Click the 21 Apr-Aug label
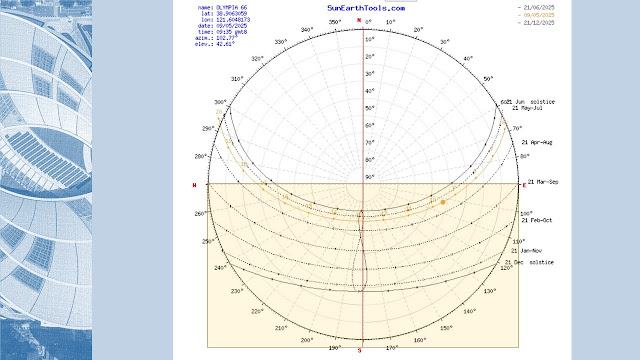This screenshot has width=640, height=360. click(x=537, y=142)
